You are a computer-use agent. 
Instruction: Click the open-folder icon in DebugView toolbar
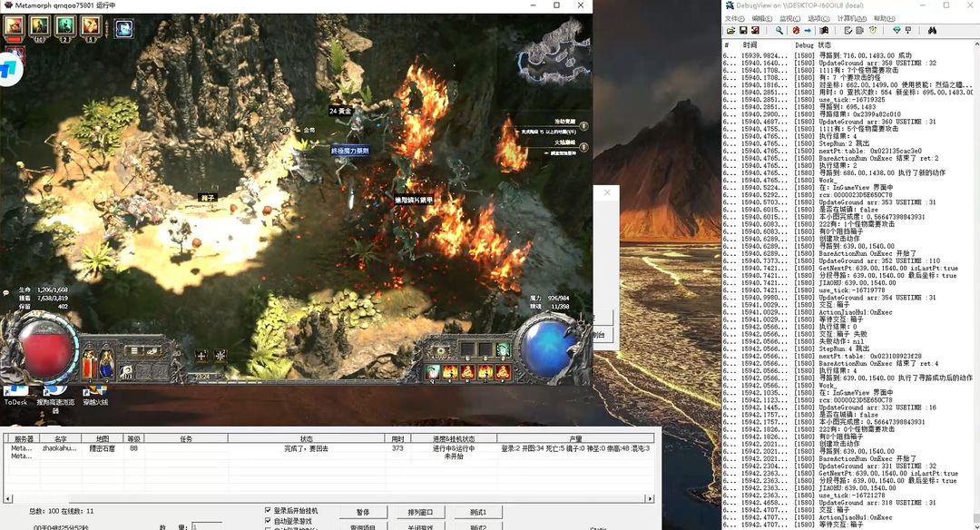click(730, 30)
